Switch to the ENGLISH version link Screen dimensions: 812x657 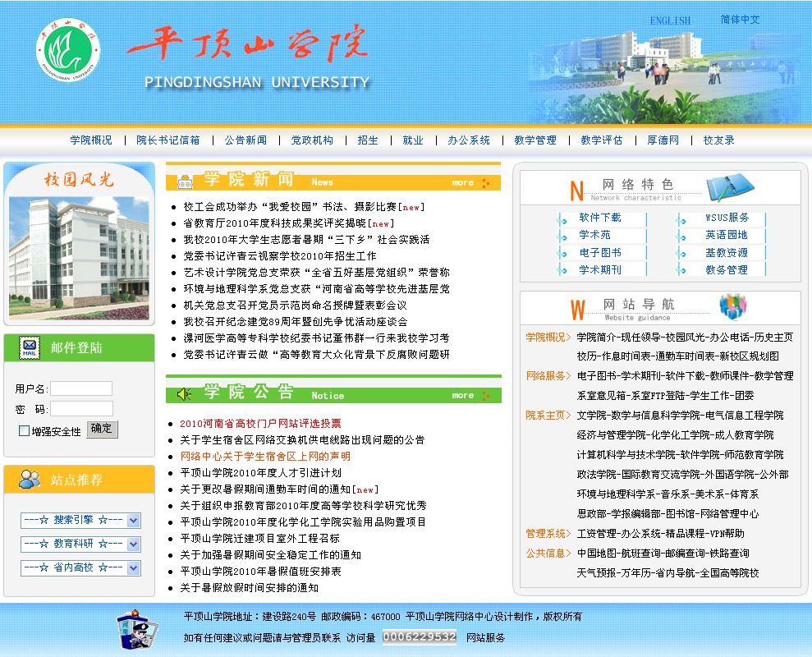click(x=670, y=21)
